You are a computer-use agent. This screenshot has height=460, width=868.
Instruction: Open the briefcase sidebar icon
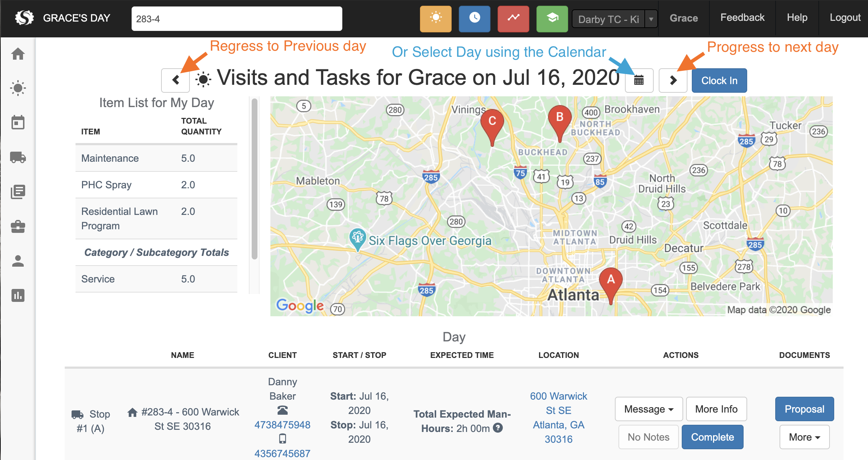pos(18,226)
